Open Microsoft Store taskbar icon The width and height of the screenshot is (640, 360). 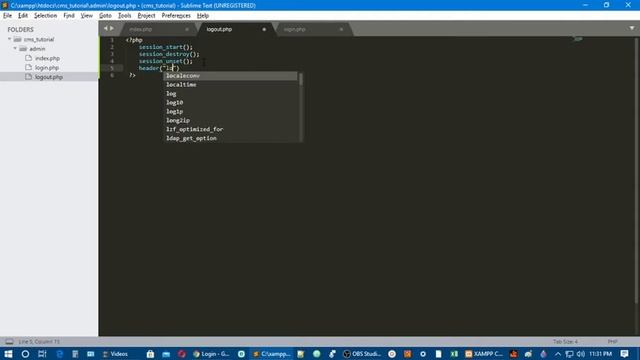pyautogui.click(x=150, y=354)
